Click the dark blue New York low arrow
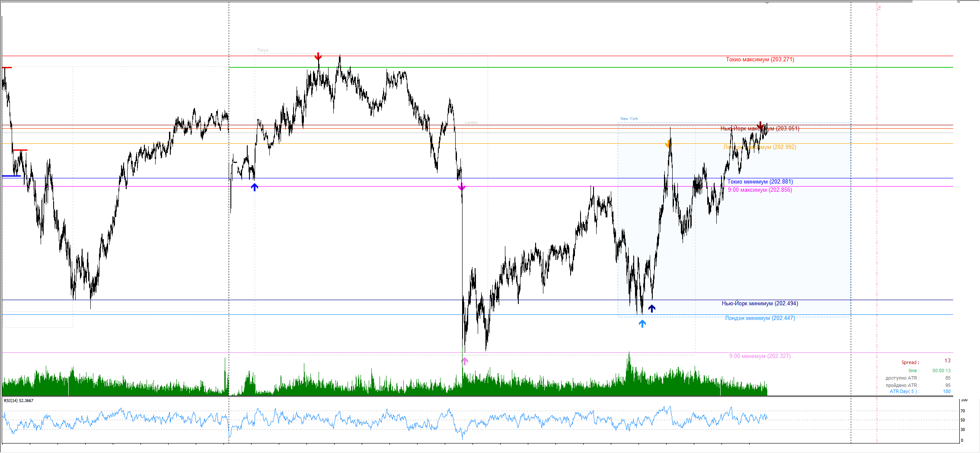This screenshot has width=980, height=453. [x=651, y=308]
